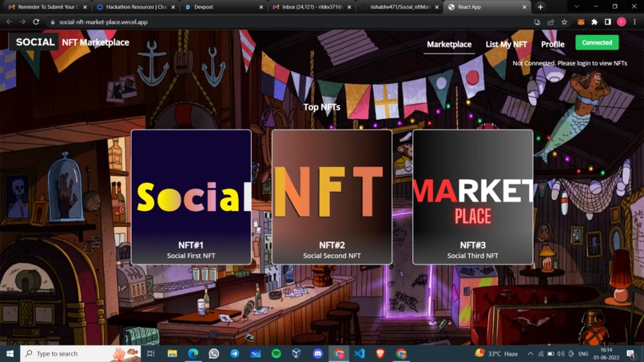Select the 'Social Second NFT' caption
This screenshot has height=362, width=644.
332,256
